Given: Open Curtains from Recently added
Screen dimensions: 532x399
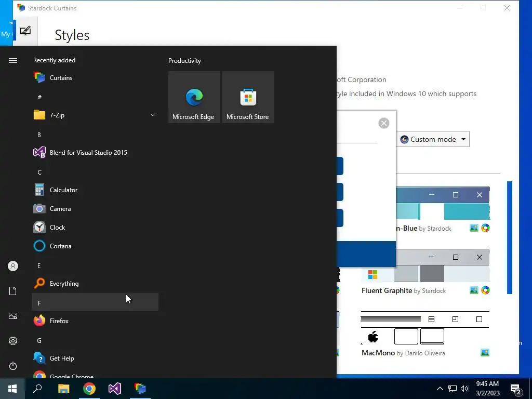Looking at the screenshot, I should 95,78.
